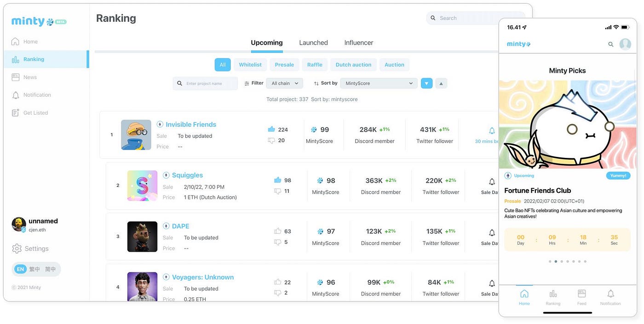
Task: Open the MintyScore sort dropdown
Action: (379, 83)
